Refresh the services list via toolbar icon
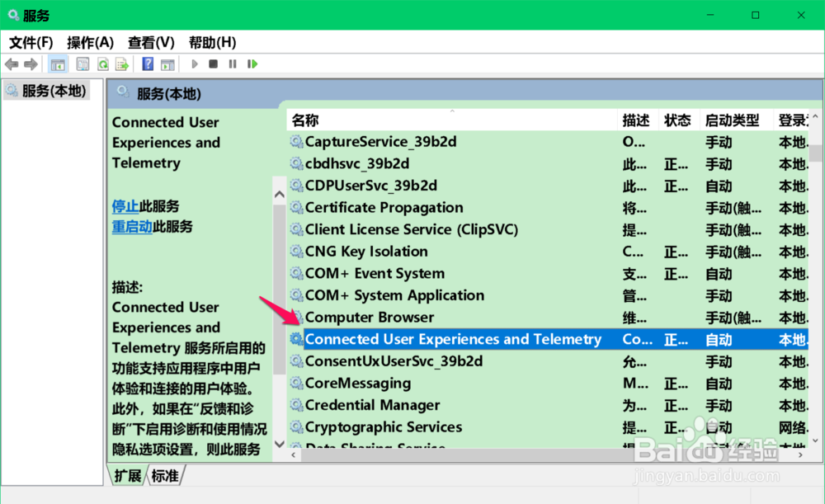 click(102, 64)
